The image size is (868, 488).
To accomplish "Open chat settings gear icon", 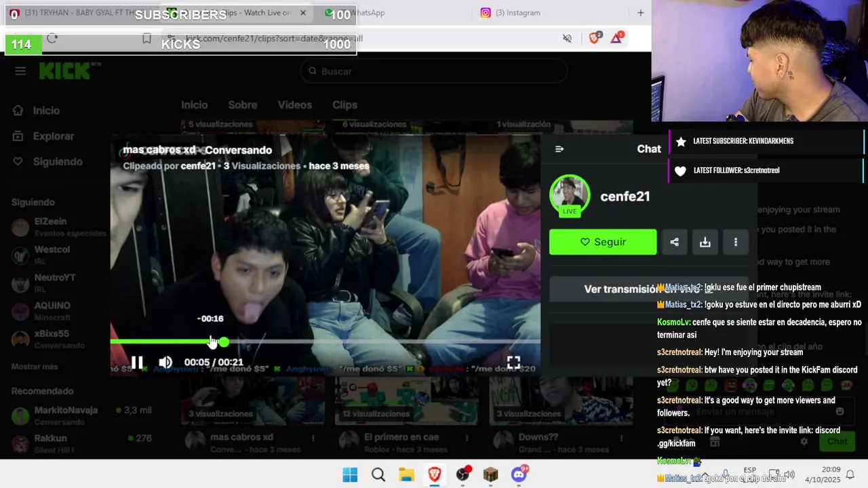I will coord(804,441).
